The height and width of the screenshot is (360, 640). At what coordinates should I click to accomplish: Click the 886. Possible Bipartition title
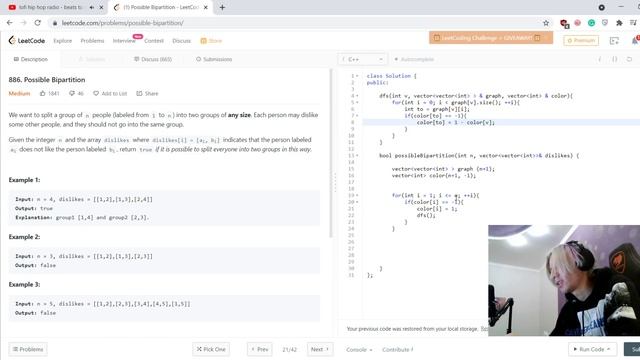click(x=47, y=80)
